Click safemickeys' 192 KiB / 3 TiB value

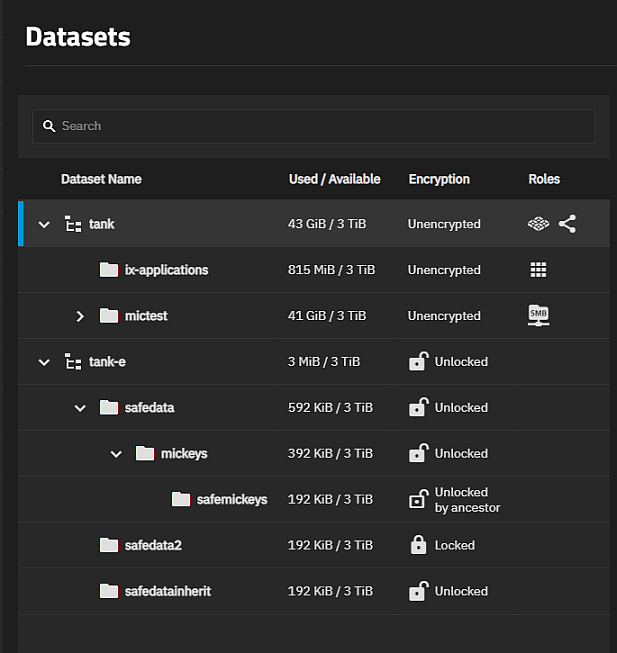pos(331,499)
